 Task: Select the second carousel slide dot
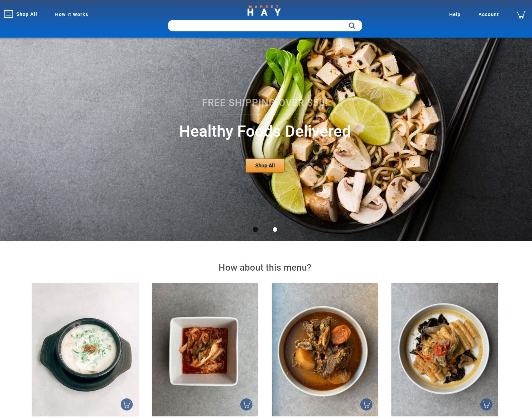275,229
